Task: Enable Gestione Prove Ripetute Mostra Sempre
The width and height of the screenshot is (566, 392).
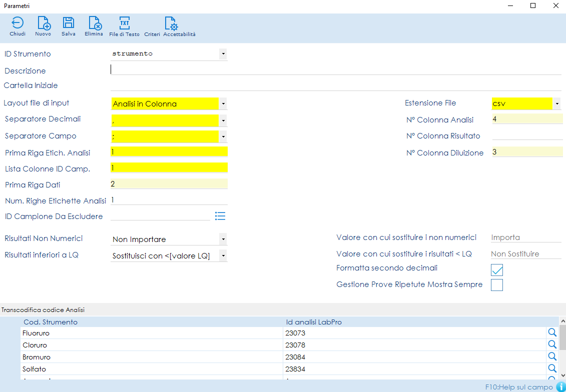Action: point(497,285)
